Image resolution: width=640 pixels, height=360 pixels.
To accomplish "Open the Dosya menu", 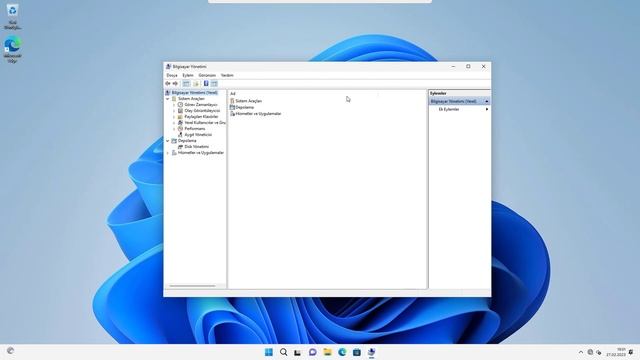I will [x=172, y=76].
